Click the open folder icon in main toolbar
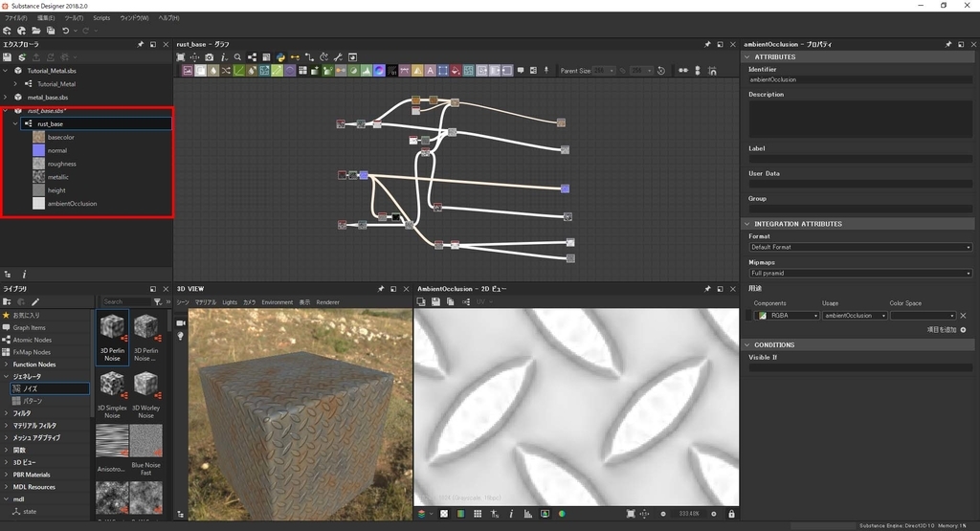Viewport: 980px width, 531px height. 36,31
